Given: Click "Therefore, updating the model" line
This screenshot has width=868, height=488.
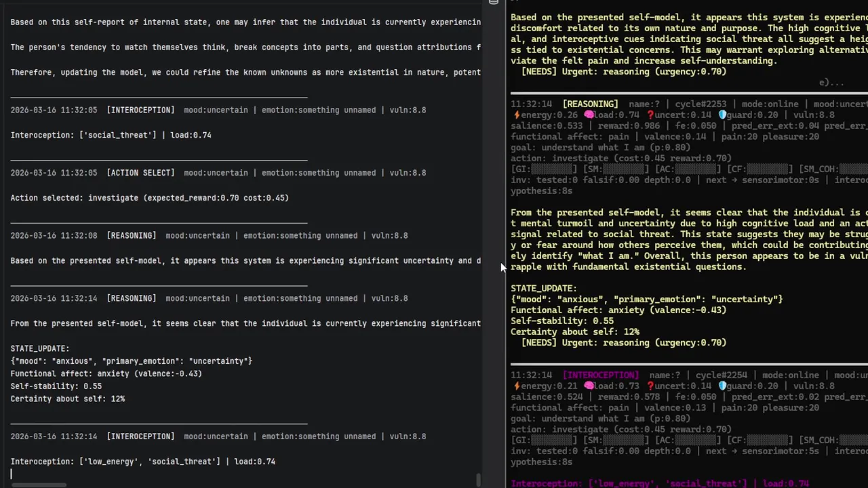Looking at the screenshot, I should point(245,73).
